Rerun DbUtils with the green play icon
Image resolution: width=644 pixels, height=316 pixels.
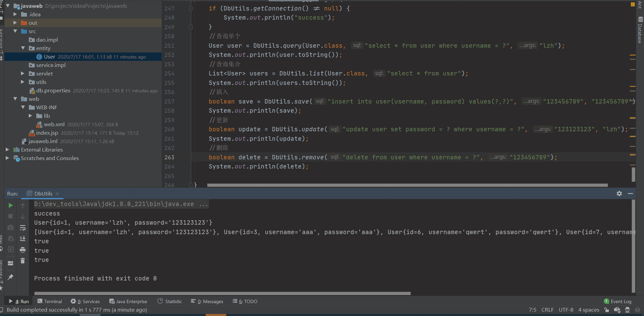pos(10,205)
